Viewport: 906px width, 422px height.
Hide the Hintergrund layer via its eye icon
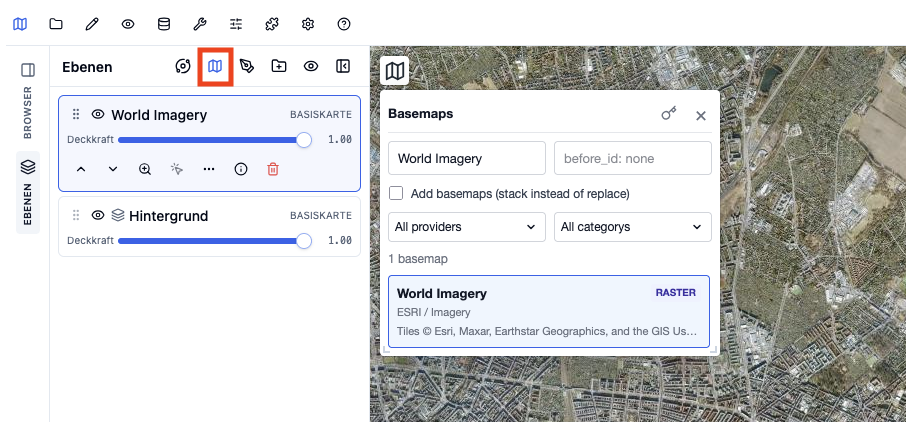point(98,216)
